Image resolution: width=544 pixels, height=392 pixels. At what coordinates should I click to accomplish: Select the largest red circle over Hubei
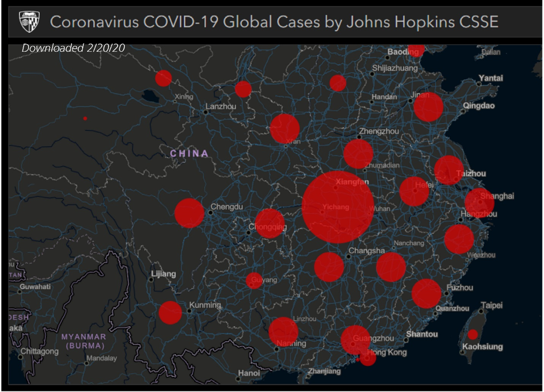(338, 207)
